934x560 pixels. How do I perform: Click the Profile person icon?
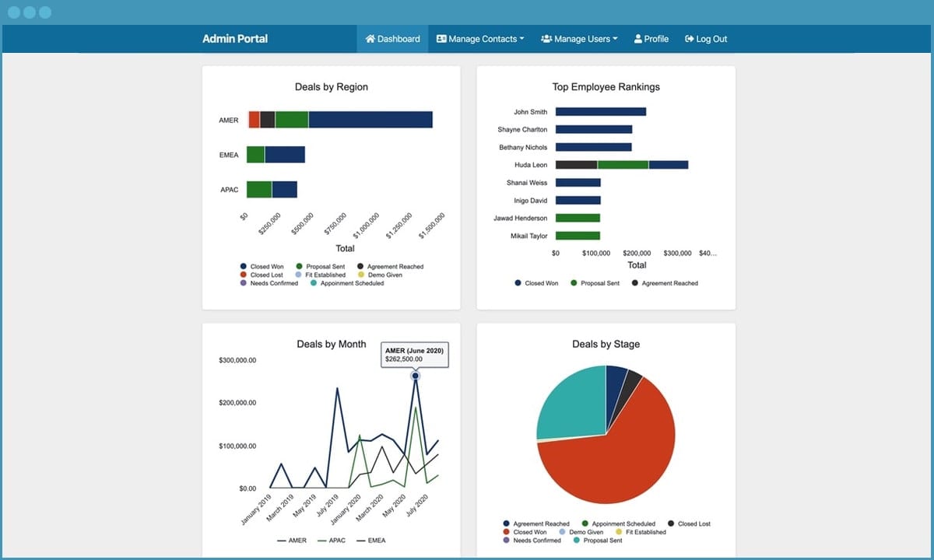click(x=638, y=39)
